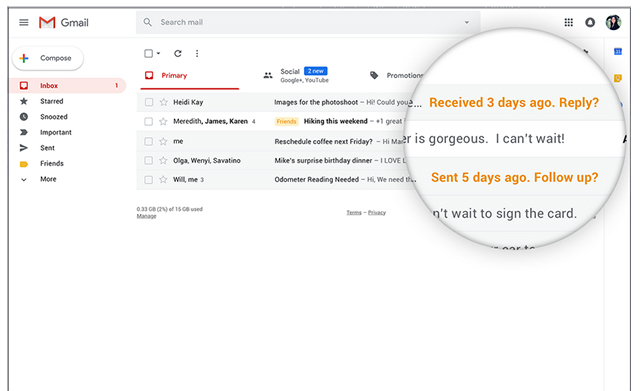Click the Social tab people icon
Image resolution: width=640 pixels, height=391 pixels.
pos(268,76)
